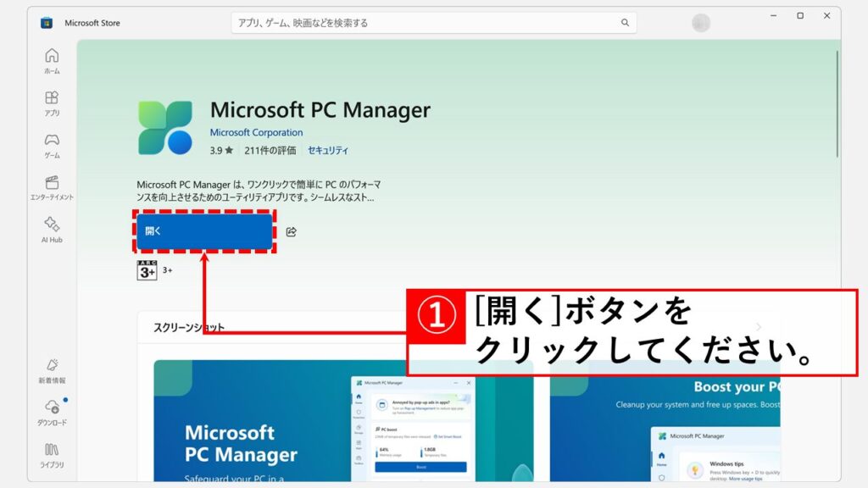Click the Microsoft PC Manager app logo
Image resolution: width=868 pixels, height=488 pixels.
coord(165,128)
